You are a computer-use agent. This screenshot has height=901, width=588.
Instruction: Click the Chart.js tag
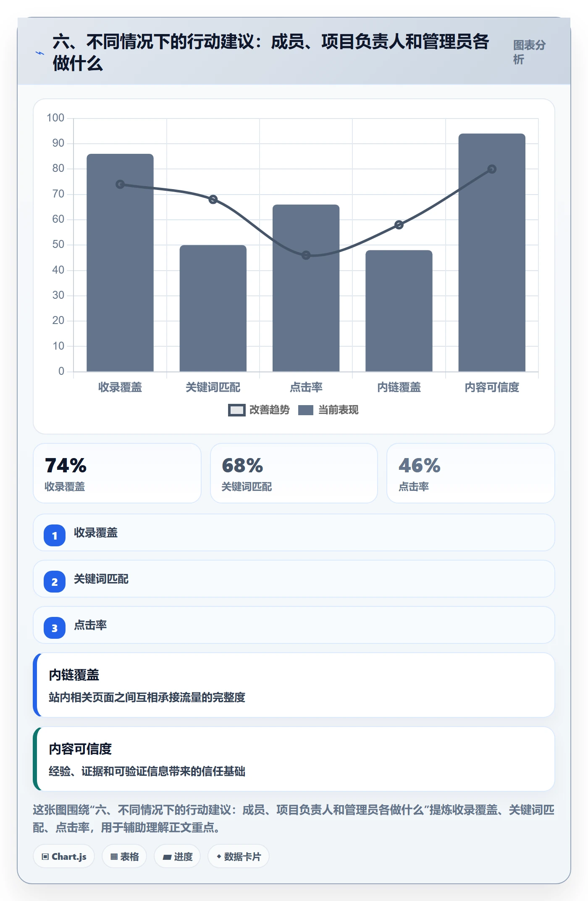tap(64, 856)
